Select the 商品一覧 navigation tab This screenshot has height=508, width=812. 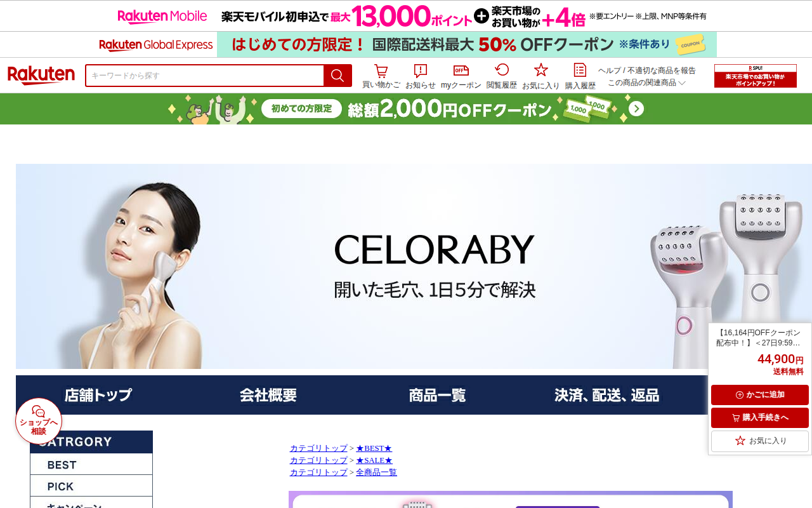click(x=437, y=395)
